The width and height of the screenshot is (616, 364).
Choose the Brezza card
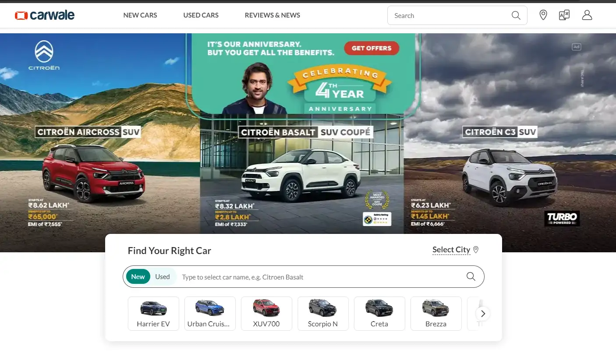(x=436, y=314)
